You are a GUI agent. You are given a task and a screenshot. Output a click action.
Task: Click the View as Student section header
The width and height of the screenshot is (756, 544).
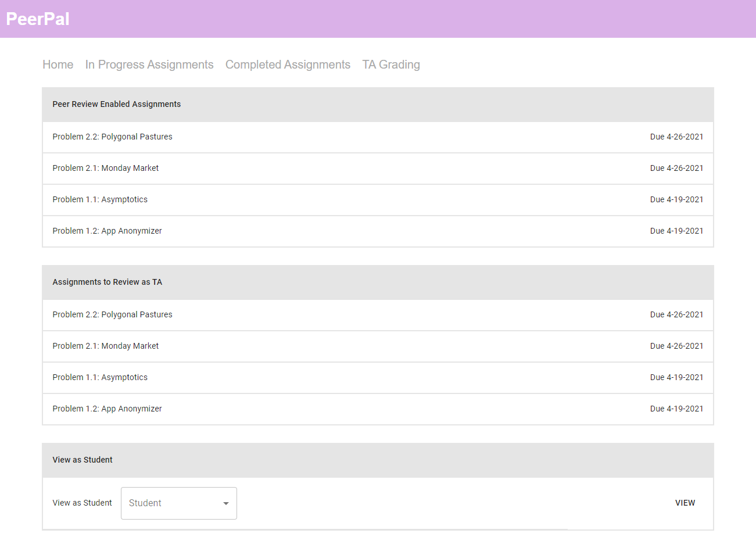click(83, 460)
